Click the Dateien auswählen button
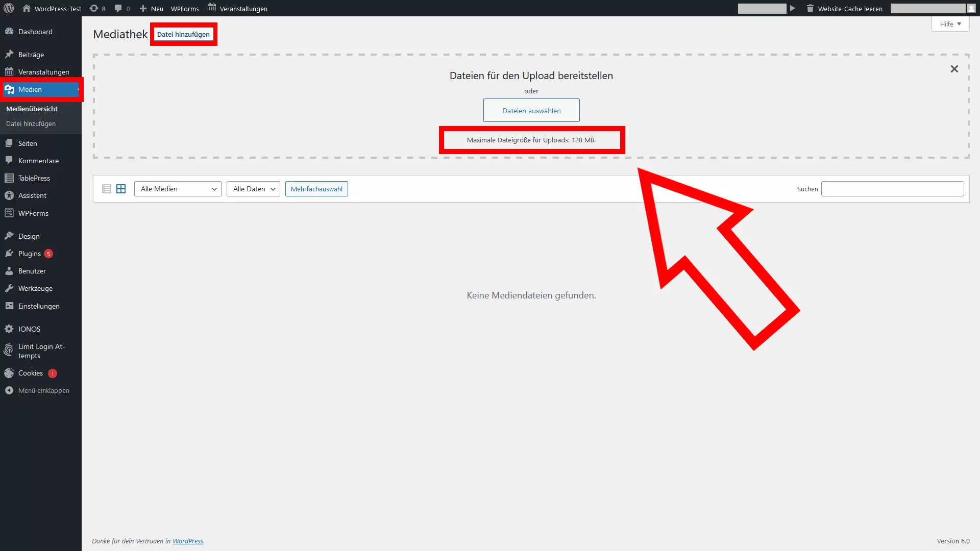The width and height of the screenshot is (980, 551). point(531,110)
